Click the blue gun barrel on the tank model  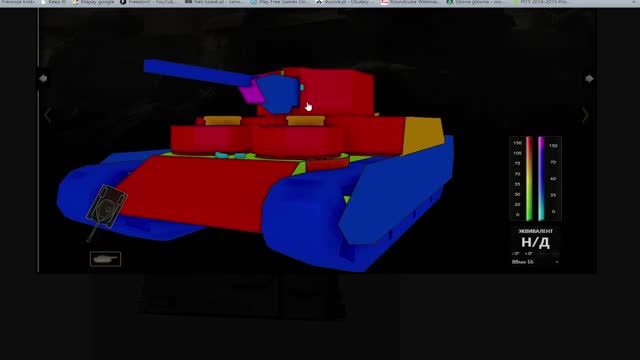click(198, 73)
